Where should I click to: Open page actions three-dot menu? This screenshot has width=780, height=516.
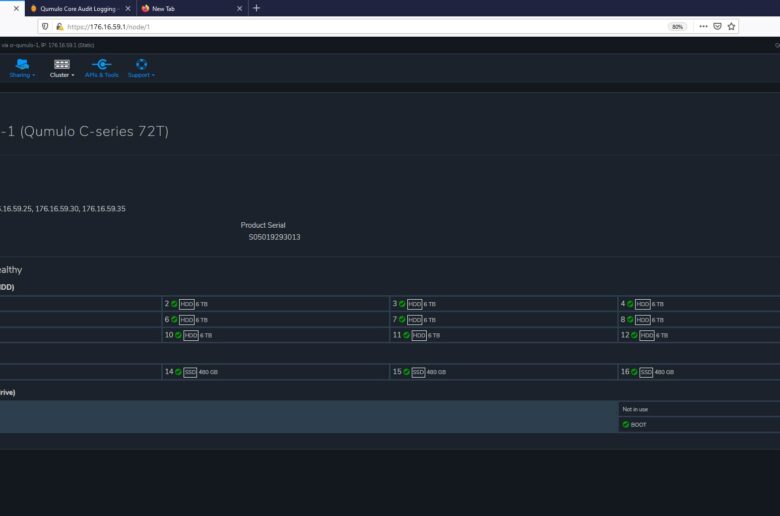[703, 26]
